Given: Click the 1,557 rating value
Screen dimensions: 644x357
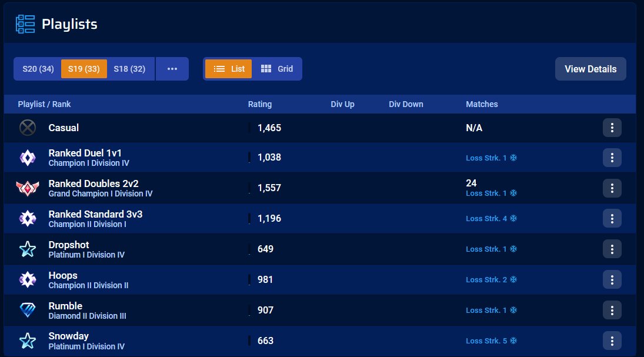Looking at the screenshot, I should tap(269, 188).
